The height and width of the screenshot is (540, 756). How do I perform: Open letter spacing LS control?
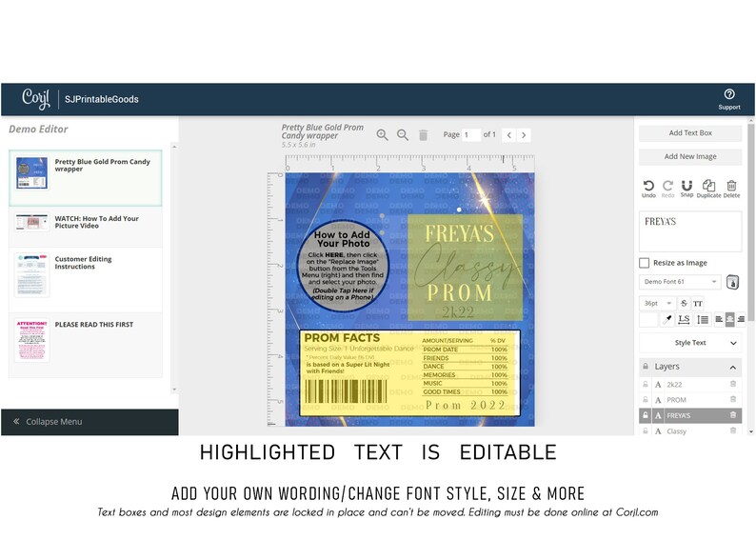684,319
